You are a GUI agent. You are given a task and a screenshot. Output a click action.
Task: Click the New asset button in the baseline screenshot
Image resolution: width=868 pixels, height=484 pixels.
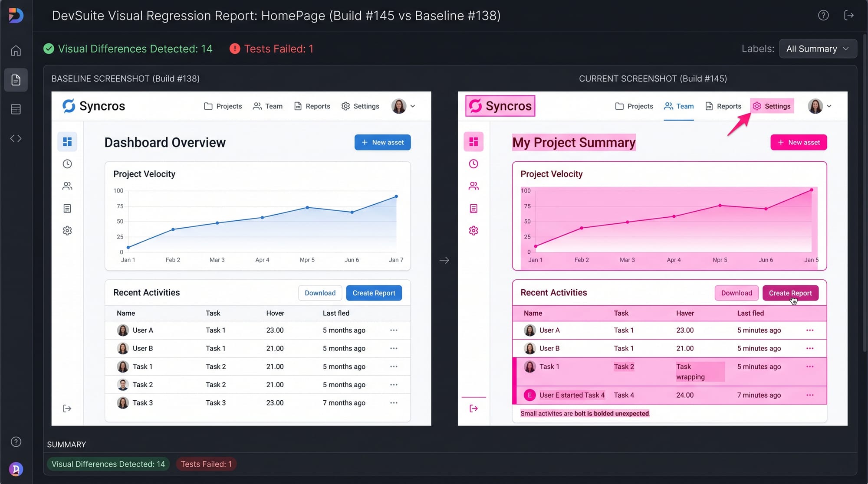[382, 142]
